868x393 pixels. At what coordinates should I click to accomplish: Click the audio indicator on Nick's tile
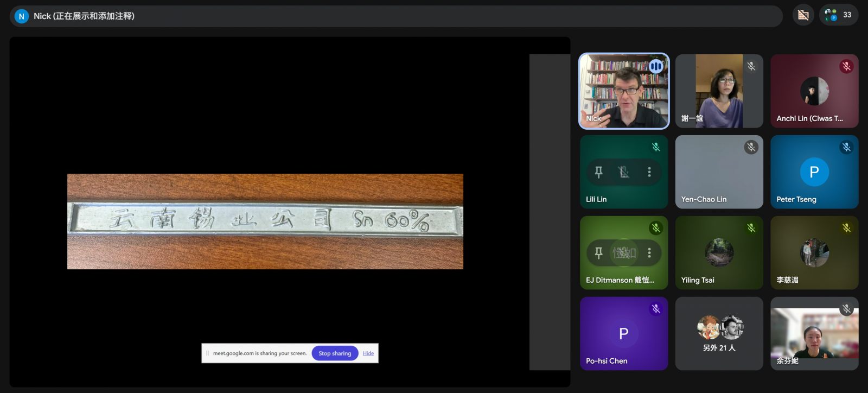(656, 66)
